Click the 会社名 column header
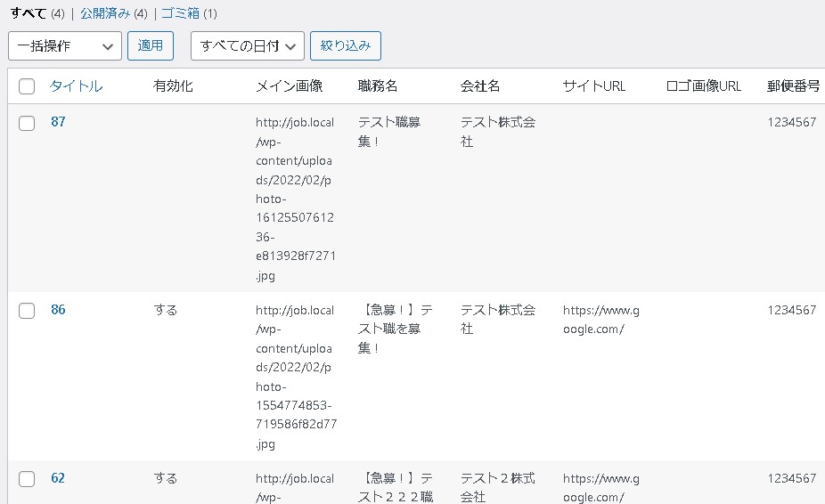The width and height of the screenshot is (825, 504). tap(480, 86)
